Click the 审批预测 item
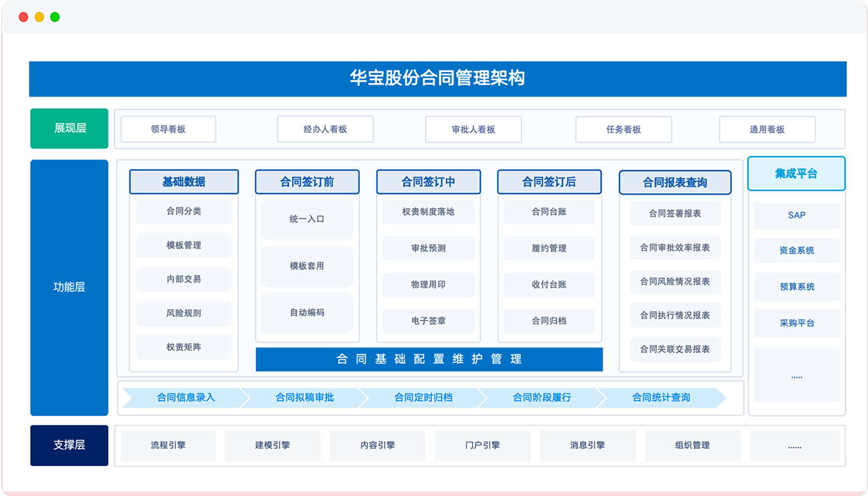The height and width of the screenshot is (496, 868). 428,248
